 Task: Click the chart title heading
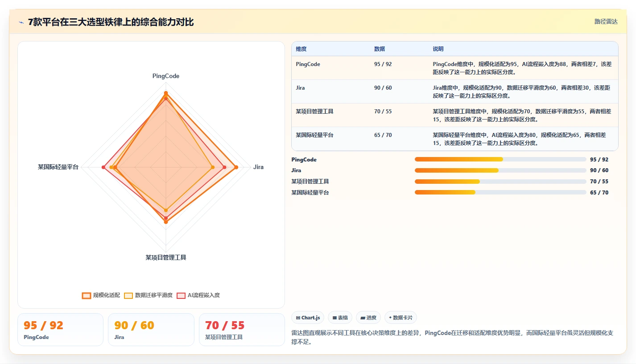point(111,22)
